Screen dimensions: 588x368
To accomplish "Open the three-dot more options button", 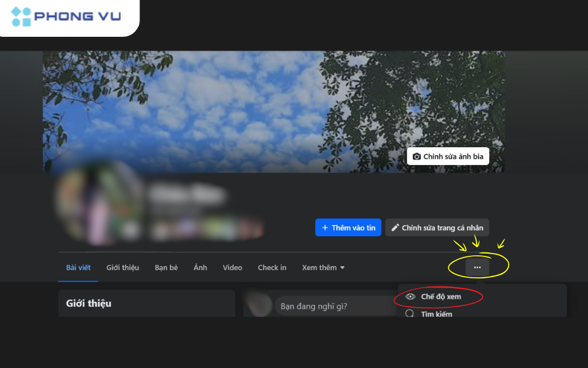I will tap(477, 267).
